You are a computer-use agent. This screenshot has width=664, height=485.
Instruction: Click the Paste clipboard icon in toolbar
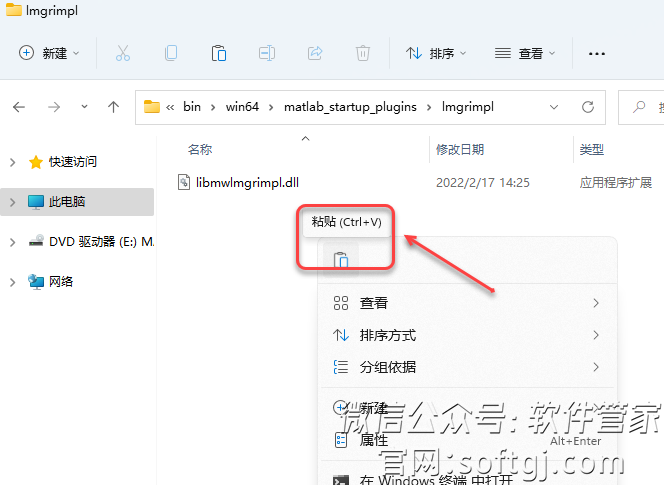pos(219,53)
